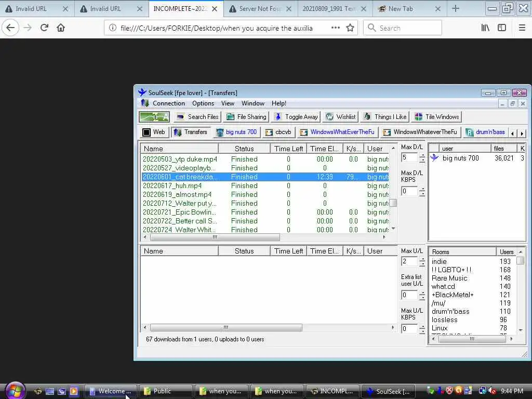
Task: Open Firefox Library icon
Action: pos(485,28)
